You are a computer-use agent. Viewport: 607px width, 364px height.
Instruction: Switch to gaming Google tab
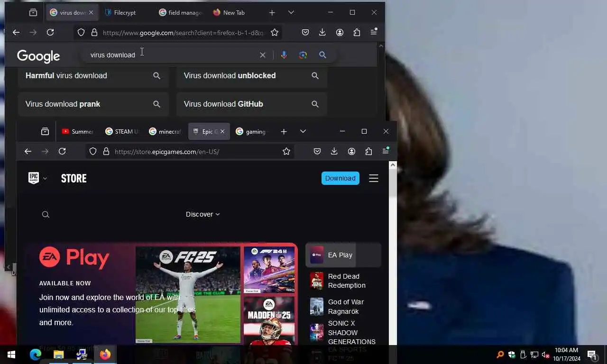[251, 132]
